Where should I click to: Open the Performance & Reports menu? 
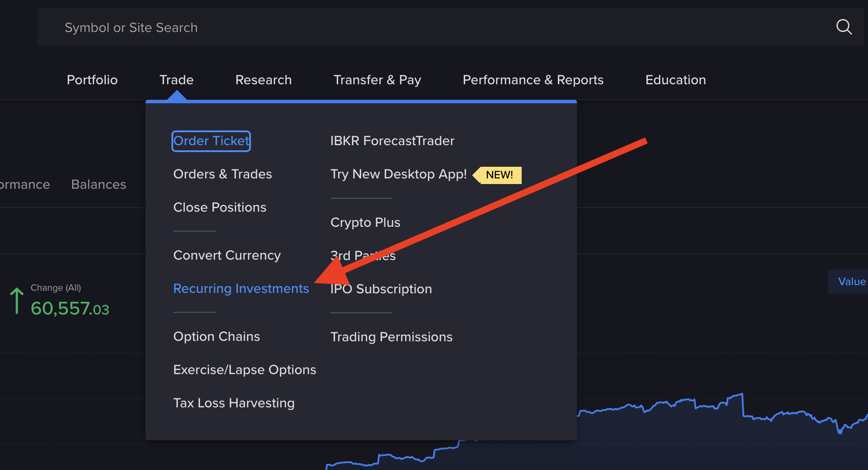pos(533,80)
